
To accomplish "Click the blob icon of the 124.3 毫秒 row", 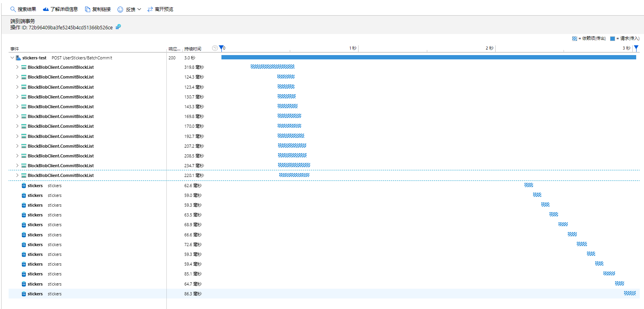I will pos(24,77).
